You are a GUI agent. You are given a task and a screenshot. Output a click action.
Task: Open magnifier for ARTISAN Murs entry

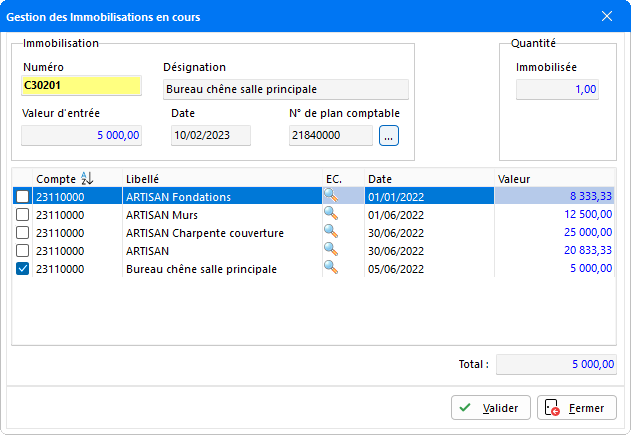330,215
